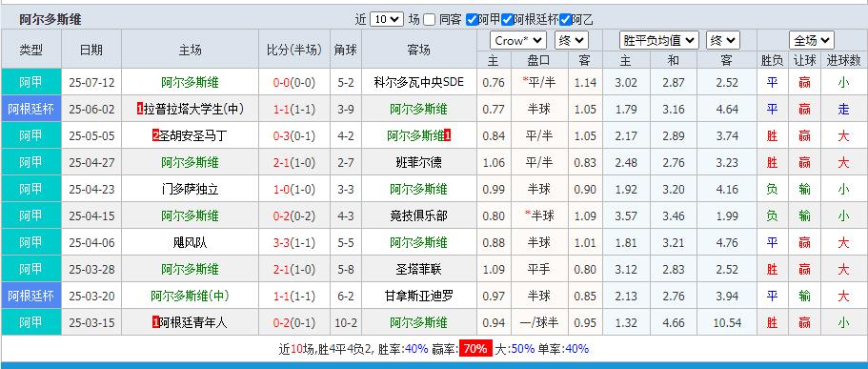This screenshot has width=868, height=369.
Task: Click the 走 result in the 25-06-02 row
Action: pos(843,109)
